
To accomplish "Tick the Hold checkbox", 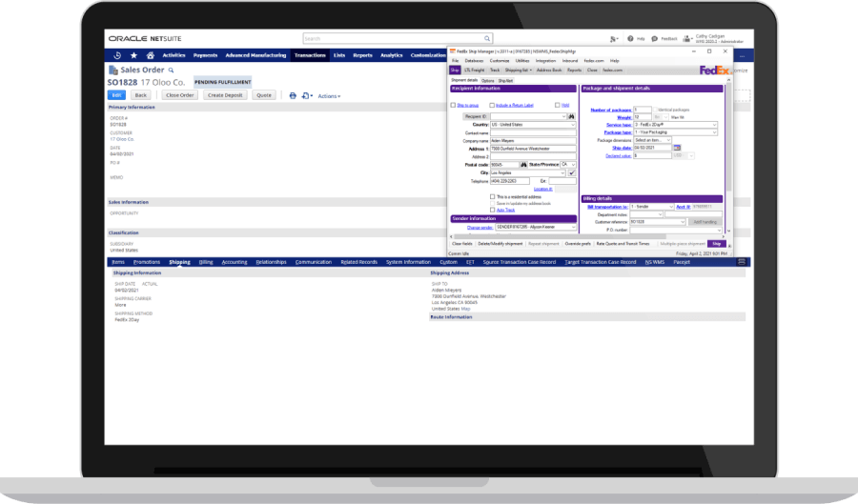I will [557, 105].
